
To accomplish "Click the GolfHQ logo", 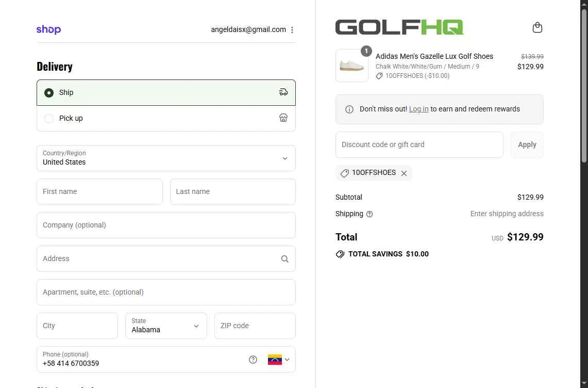I will pyautogui.click(x=399, y=27).
